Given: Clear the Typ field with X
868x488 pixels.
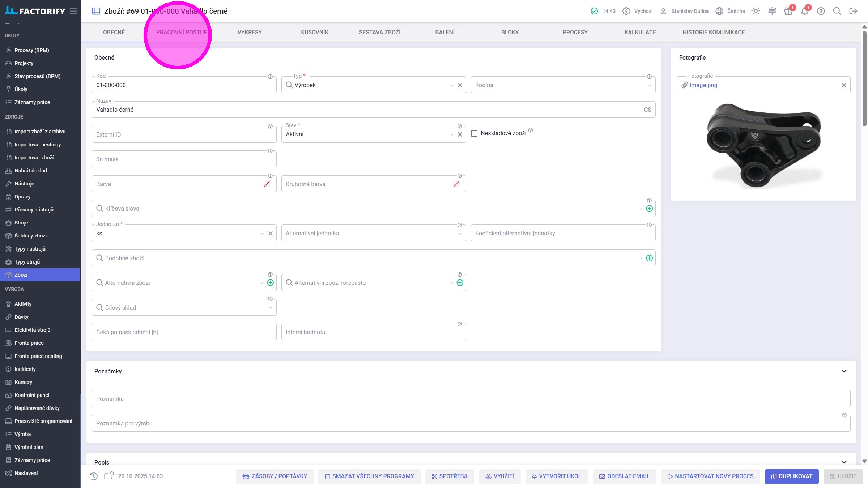Looking at the screenshot, I should 460,85.
